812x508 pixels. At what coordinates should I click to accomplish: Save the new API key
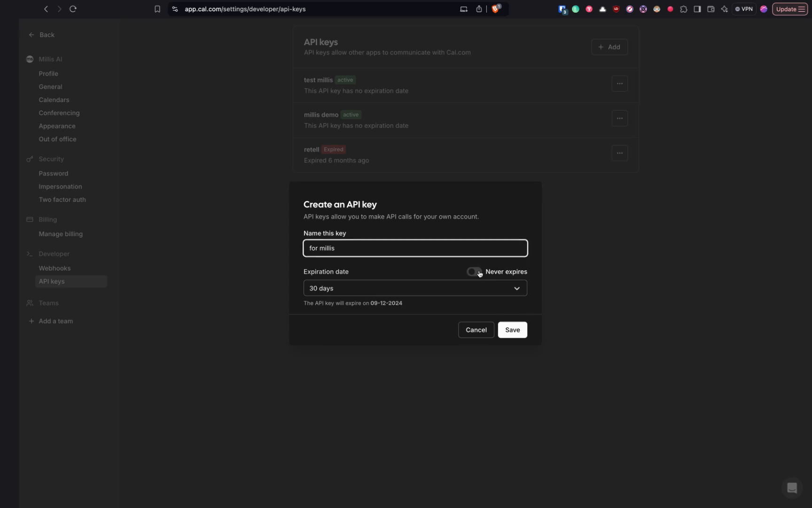[512, 330]
